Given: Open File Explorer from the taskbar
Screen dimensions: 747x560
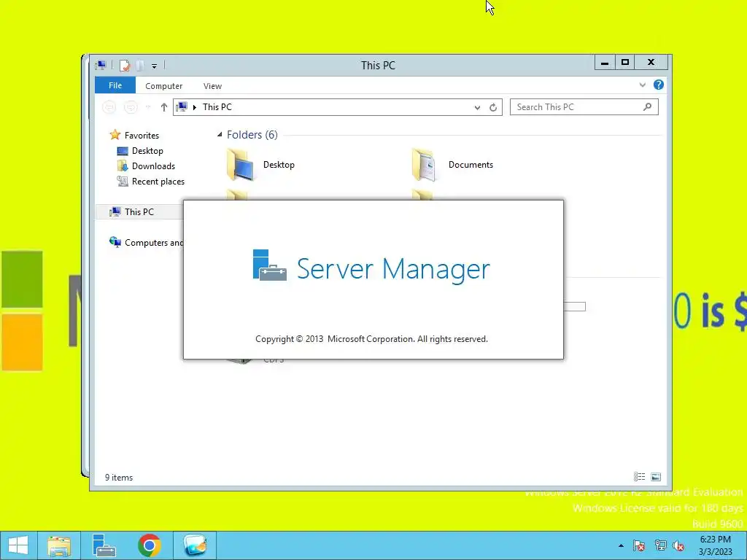Looking at the screenshot, I should click(x=59, y=545).
